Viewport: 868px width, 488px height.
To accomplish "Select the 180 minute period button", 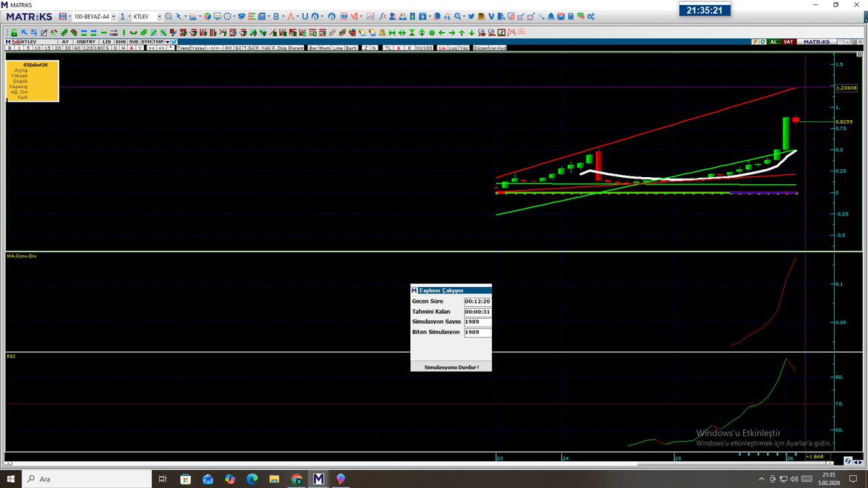I will tap(100, 48).
